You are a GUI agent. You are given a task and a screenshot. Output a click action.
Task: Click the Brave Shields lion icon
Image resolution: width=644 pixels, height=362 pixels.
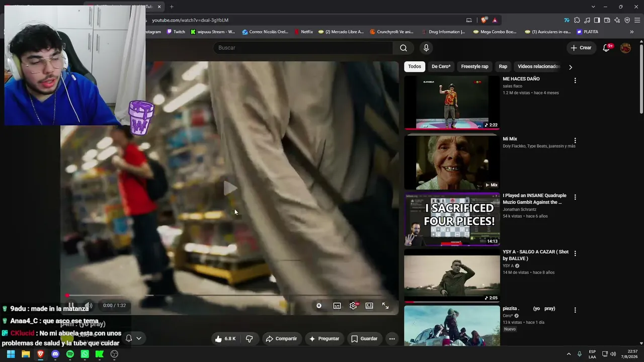point(484,20)
